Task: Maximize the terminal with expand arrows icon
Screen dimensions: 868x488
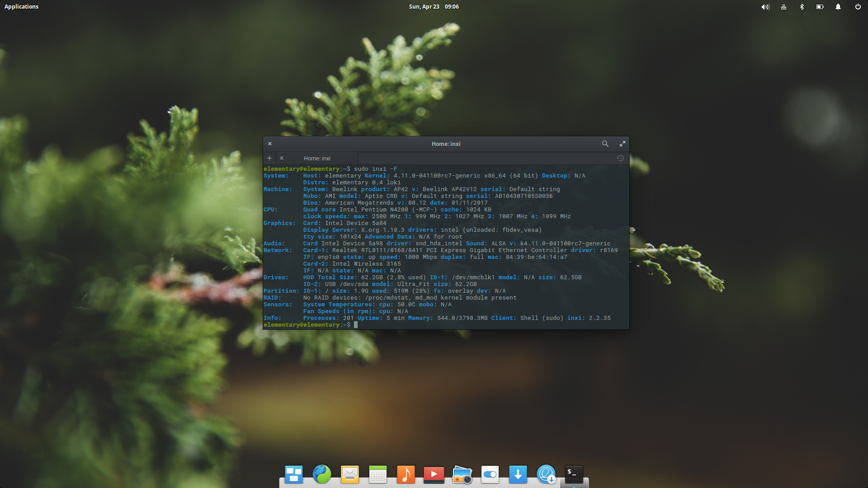Action: (x=623, y=144)
